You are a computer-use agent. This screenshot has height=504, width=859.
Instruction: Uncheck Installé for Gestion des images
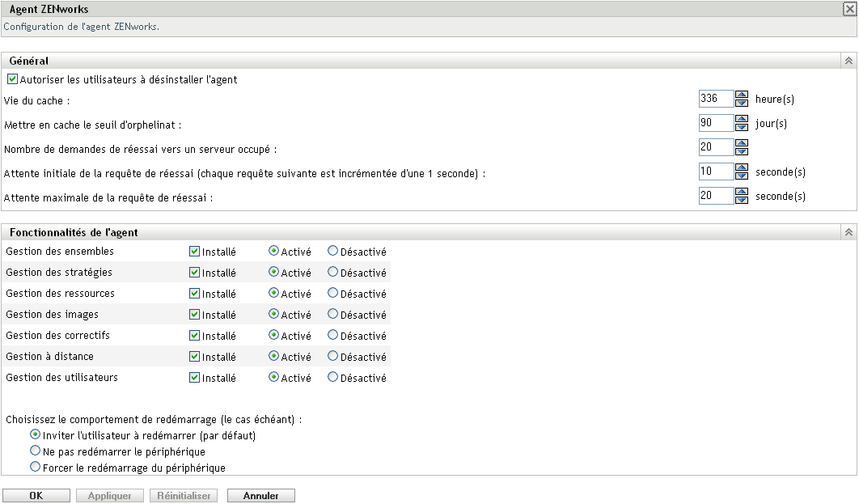(194, 315)
